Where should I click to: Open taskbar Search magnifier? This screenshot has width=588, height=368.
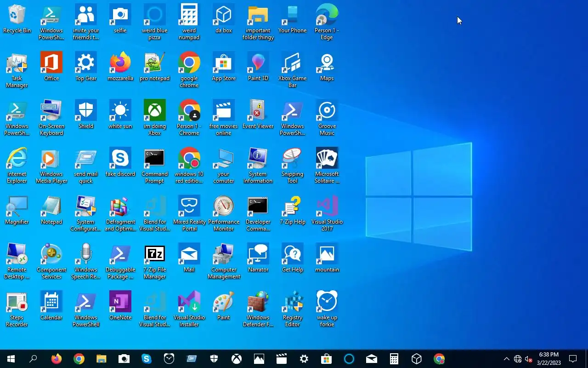click(x=33, y=359)
